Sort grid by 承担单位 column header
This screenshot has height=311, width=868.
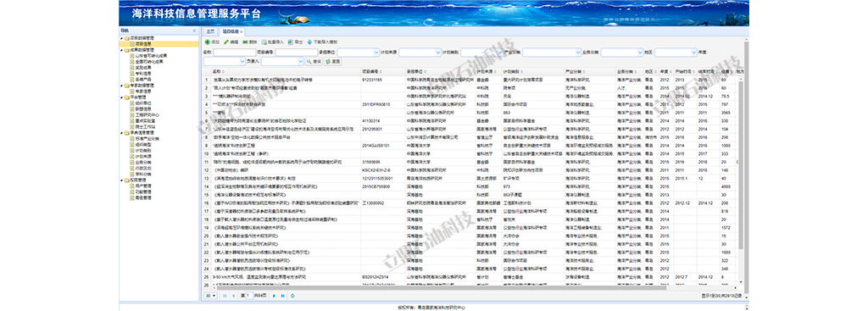click(x=440, y=72)
